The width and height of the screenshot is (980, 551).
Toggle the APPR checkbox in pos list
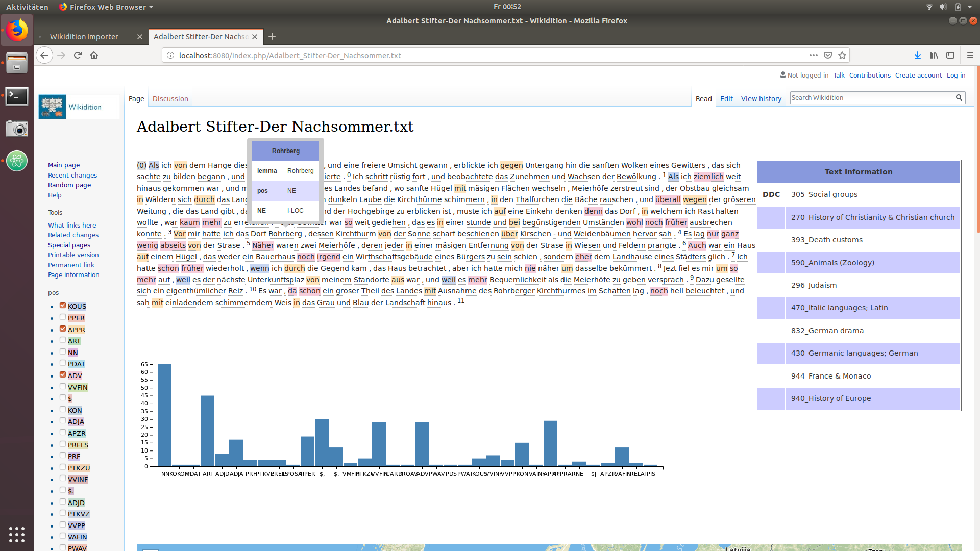[x=63, y=329]
